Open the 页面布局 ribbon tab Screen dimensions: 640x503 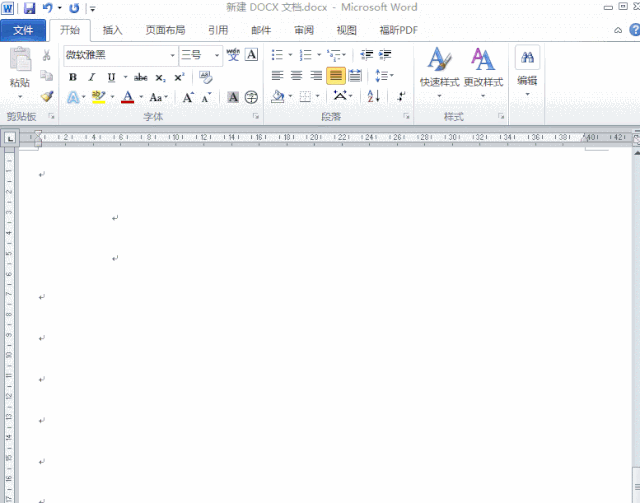click(165, 30)
